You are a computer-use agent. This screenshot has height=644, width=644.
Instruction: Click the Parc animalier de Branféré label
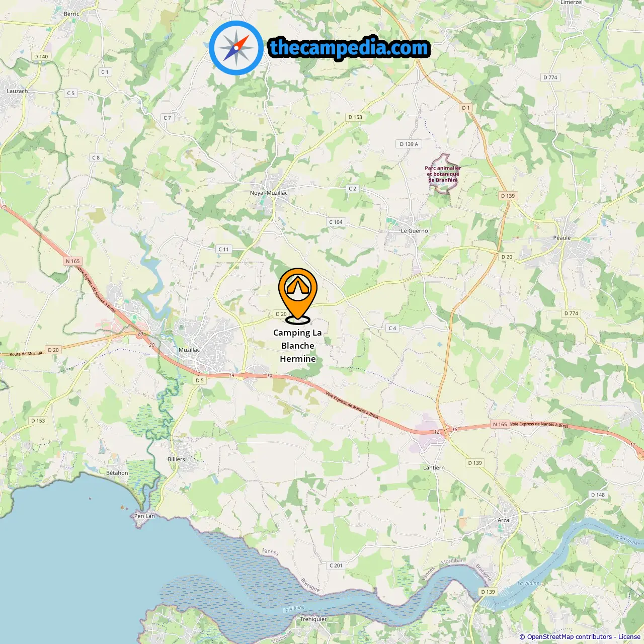tap(443, 174)
